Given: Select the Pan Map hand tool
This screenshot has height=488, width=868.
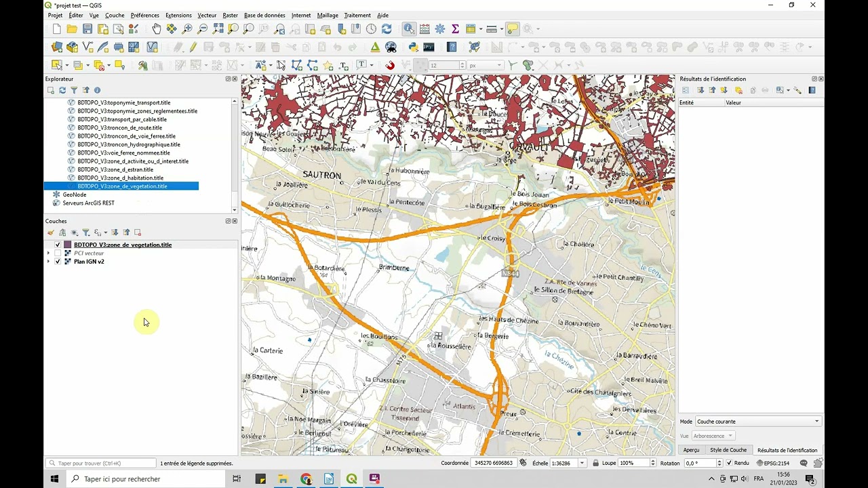Looking at the screenshot, I should tap(157, 29).
